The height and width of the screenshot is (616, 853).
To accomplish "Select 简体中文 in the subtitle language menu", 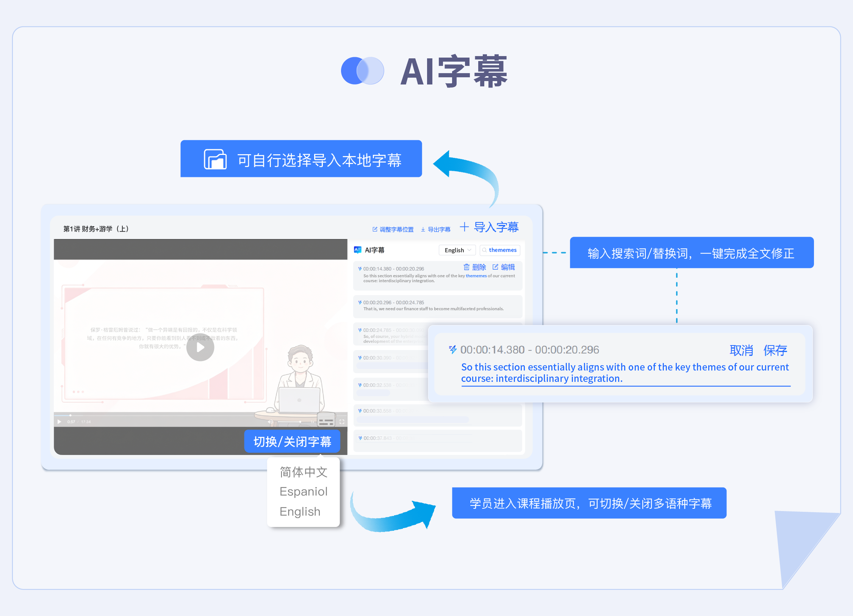I will point(304,472).
